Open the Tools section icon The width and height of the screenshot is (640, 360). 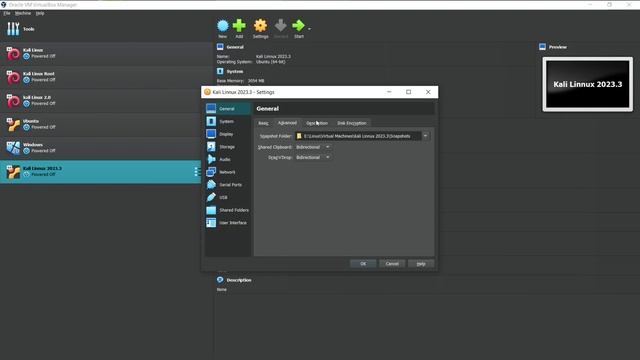(13, 29)
